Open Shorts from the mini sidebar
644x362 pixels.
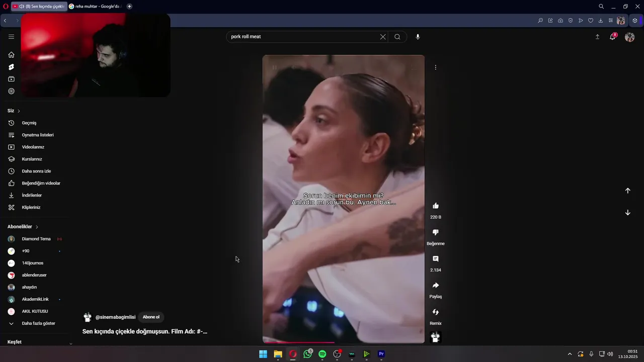[11, 67]
